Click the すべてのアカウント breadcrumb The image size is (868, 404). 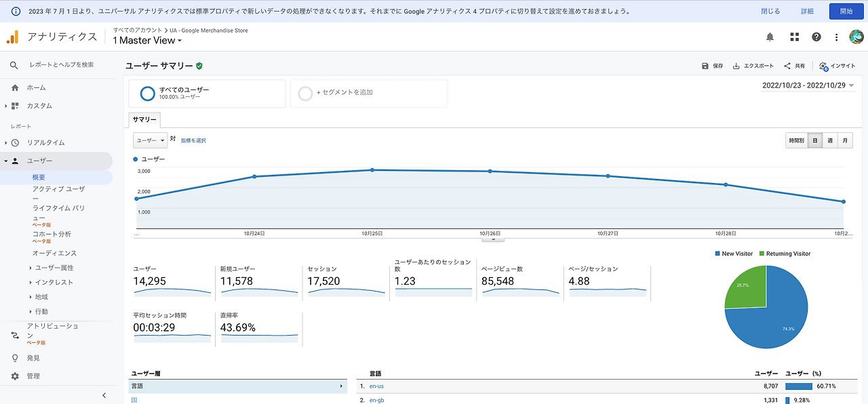138,30
